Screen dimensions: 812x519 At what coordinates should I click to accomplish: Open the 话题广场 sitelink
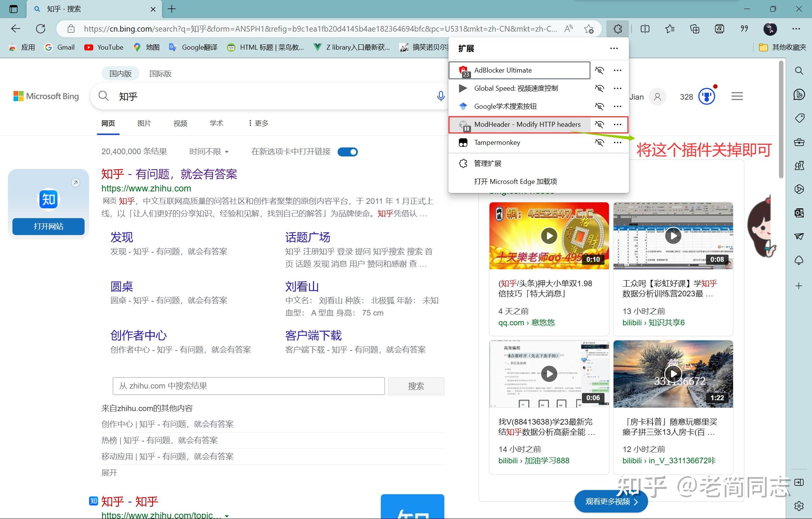[x=308, y=237]
